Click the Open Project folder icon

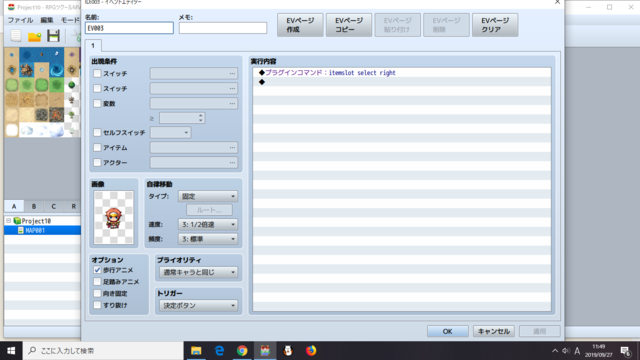35,36
